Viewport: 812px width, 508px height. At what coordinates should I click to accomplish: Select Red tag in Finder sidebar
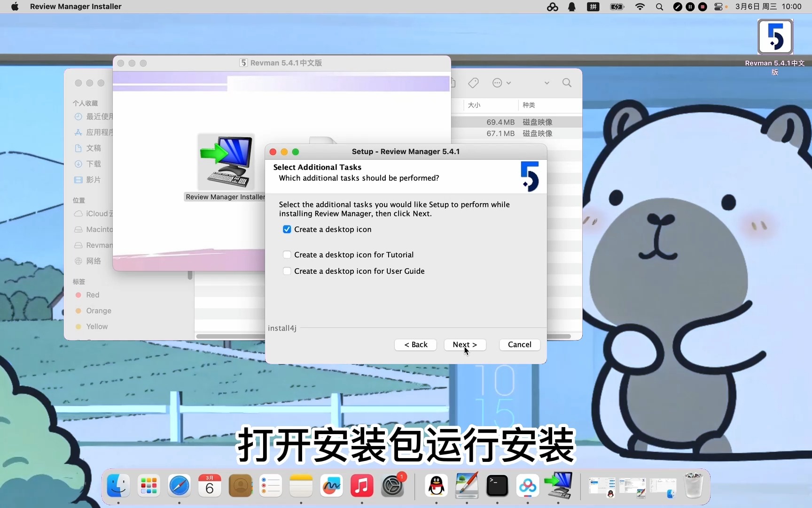(x=87, y=295)
